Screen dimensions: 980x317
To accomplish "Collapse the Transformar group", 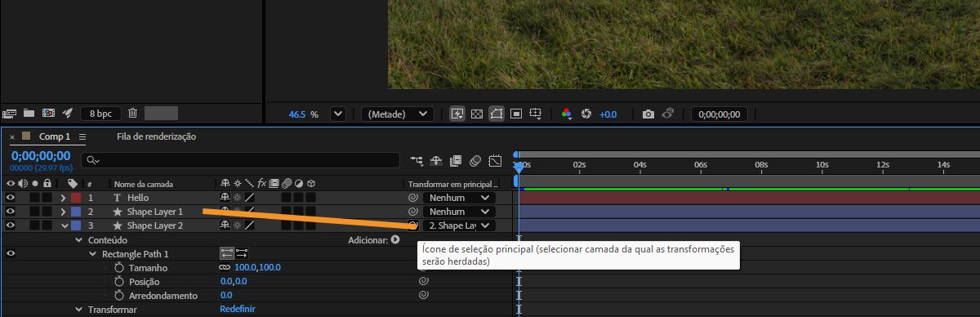I will point(78,310).
